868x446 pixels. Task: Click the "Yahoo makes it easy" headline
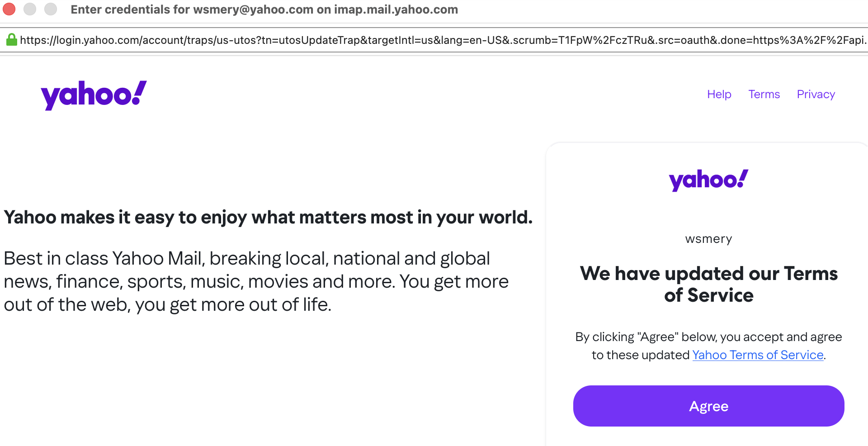(x=268, y=218)
